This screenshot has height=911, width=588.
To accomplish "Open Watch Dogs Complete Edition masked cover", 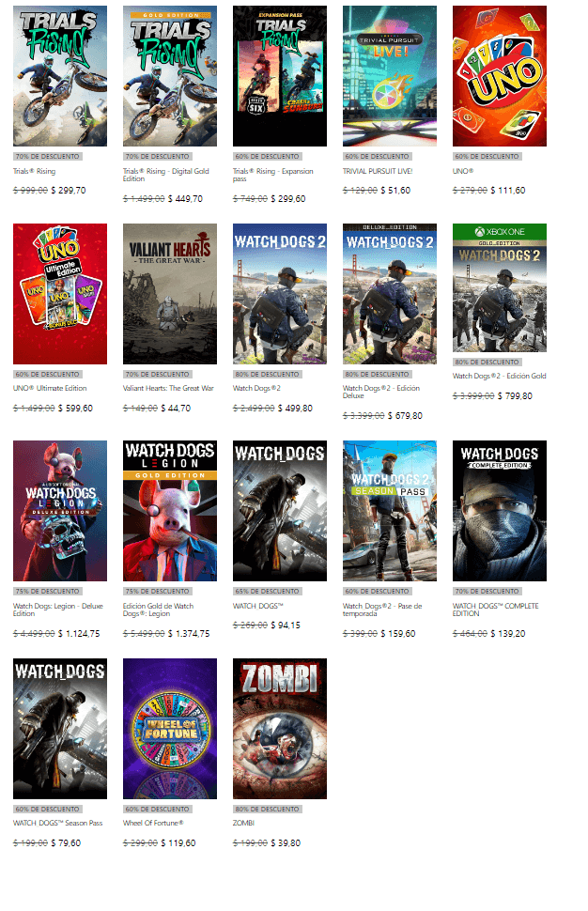I will tap(499, 511).
